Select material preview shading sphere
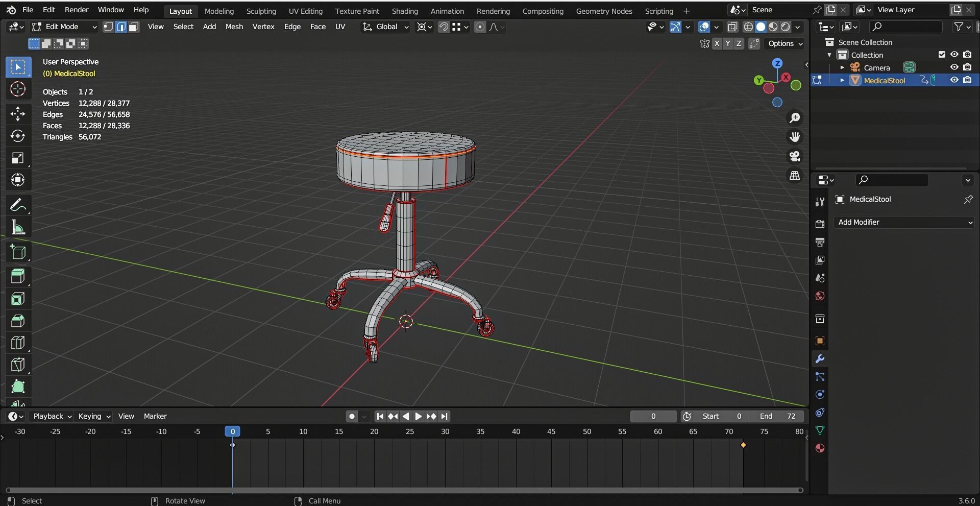 pos(773,27)
